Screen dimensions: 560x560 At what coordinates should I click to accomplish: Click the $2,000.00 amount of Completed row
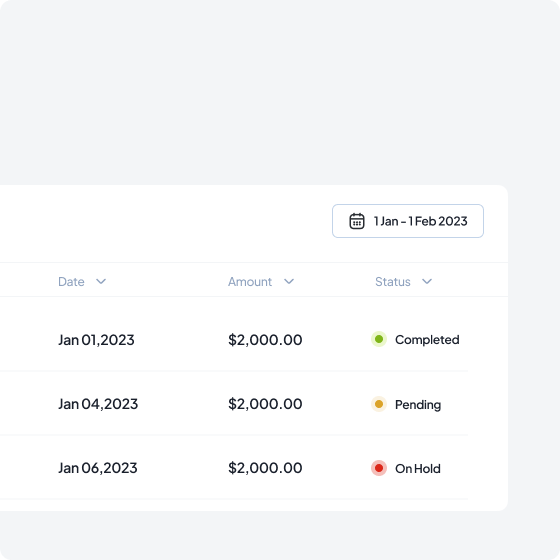coord(265,340)
